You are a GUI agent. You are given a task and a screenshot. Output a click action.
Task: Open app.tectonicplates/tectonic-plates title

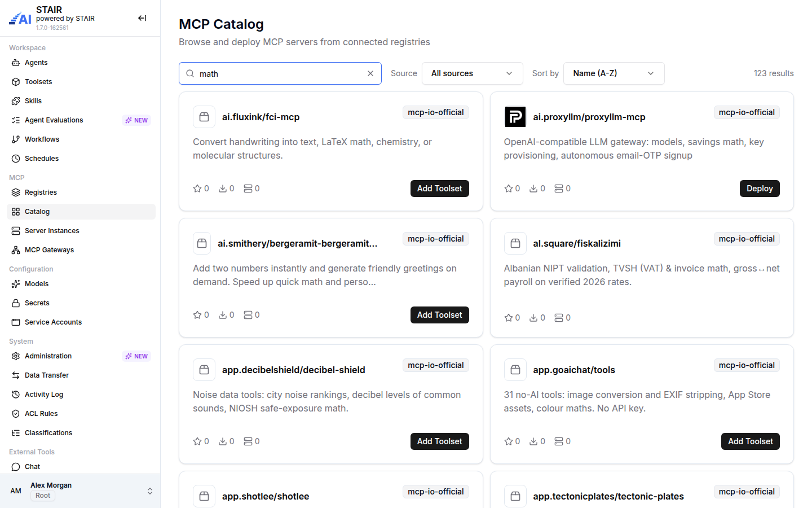(608, 496)
